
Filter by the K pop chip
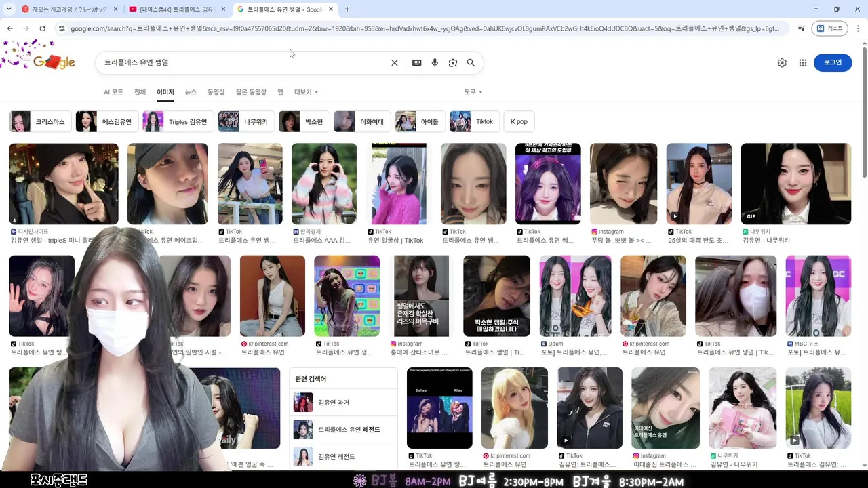pos(519,122)
